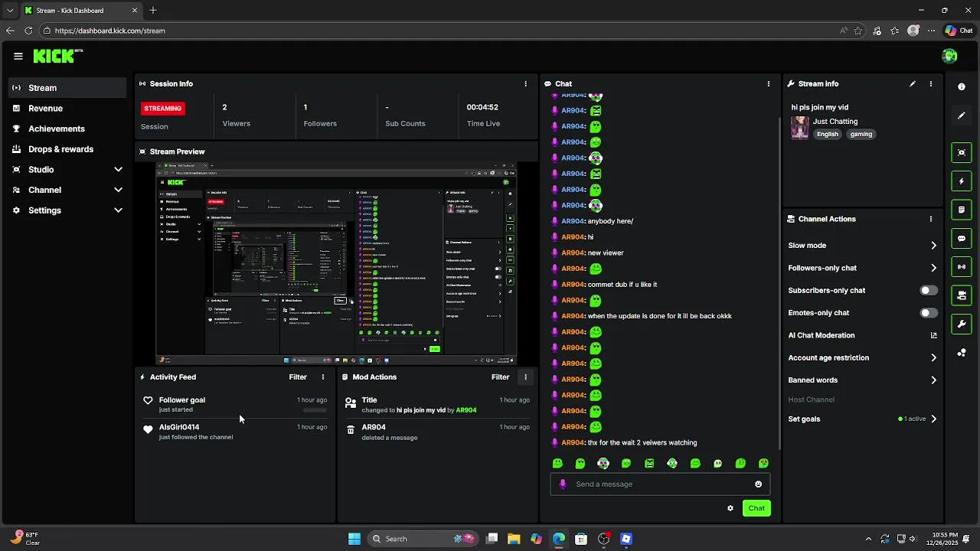This screenshot has height=551, width=980.
Task: Click the 00:04:52 Time Live value
Action: tap(482, 108)
